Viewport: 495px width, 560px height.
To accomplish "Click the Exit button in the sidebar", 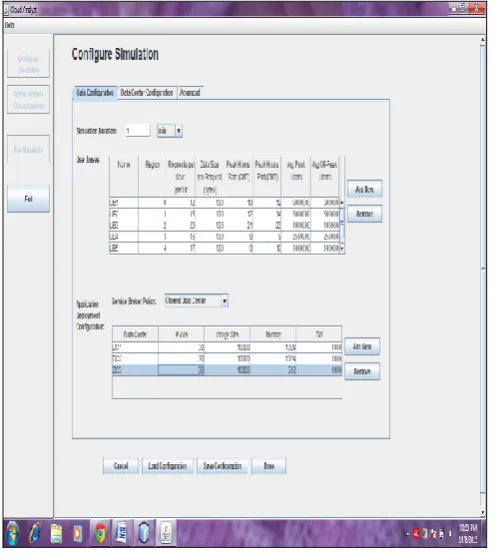I will coord(28,199).
